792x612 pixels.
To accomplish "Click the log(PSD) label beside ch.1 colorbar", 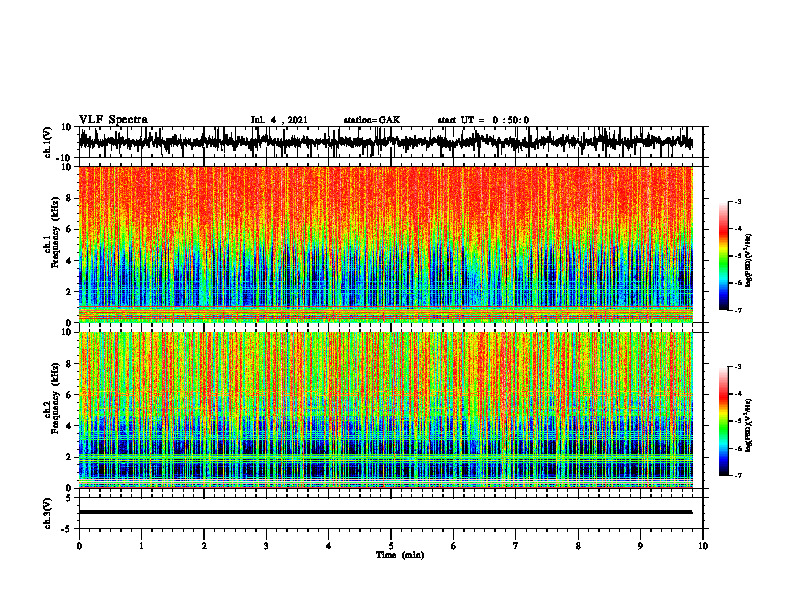I will coord(748,260).
